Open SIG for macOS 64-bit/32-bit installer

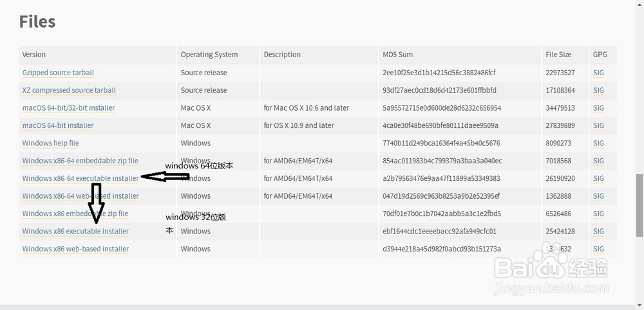point(598,108)
